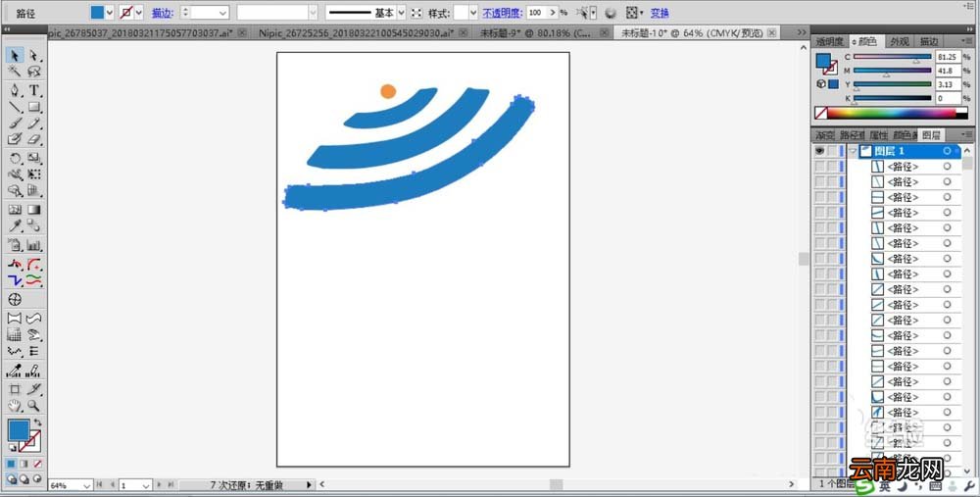Select the Magic Wand tool
Image resolution: width=980 pixels, height=497 pixels.
tap(15, 72)
